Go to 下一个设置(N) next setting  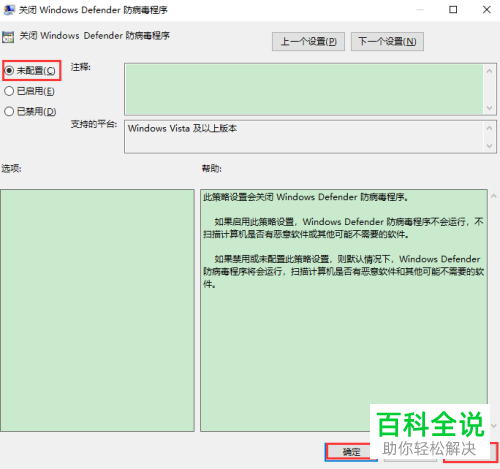tap(387, 42)
